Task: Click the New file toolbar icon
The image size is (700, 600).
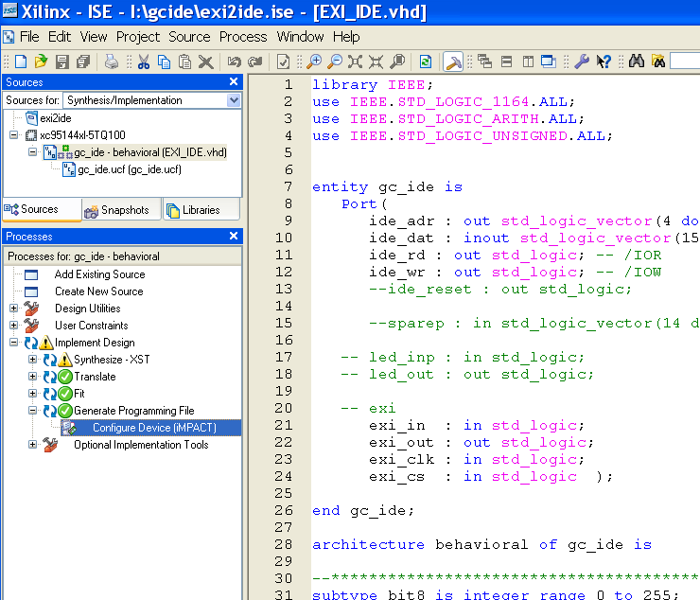Action: pos(21,62)
